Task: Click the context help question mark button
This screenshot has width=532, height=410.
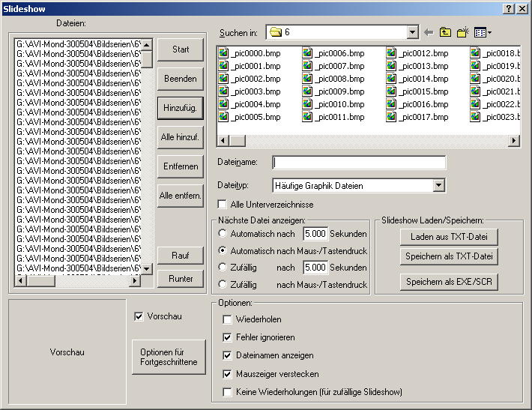Action: pos(508,7)
